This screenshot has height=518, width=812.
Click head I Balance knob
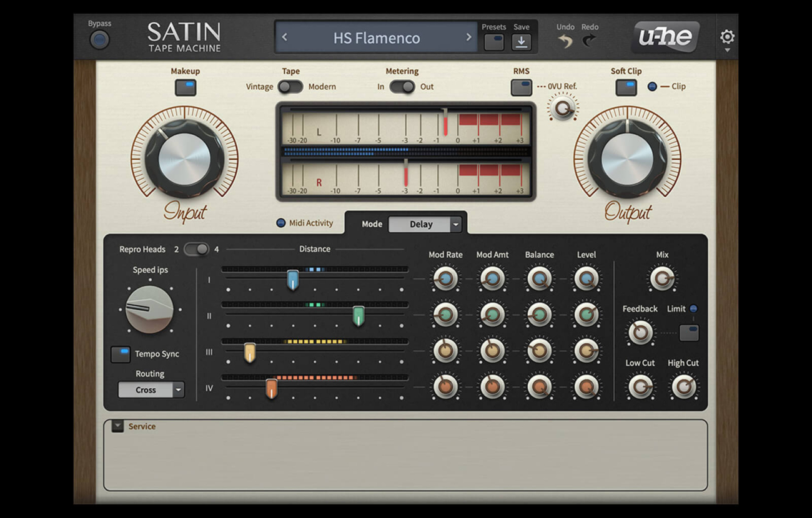point(539,279)
